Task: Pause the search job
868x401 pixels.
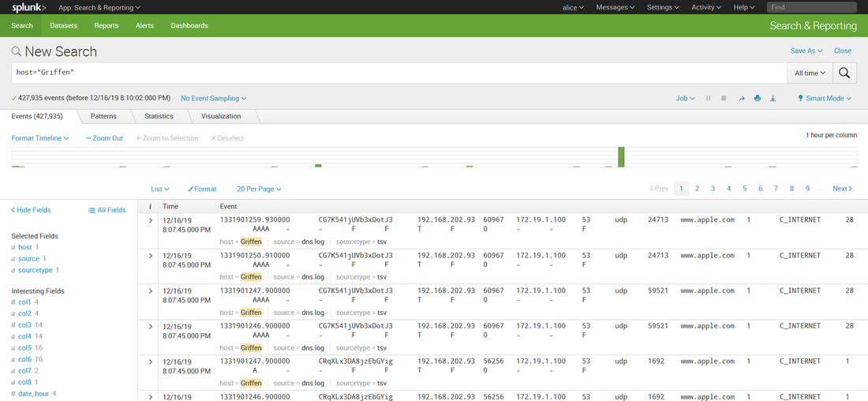Action: click(708, 98)
